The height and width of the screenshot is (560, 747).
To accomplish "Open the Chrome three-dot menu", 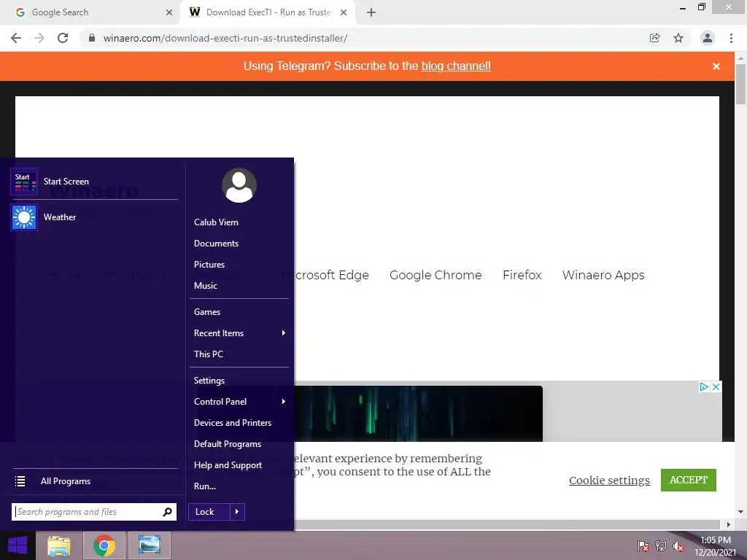I will (x=731, y=38).
